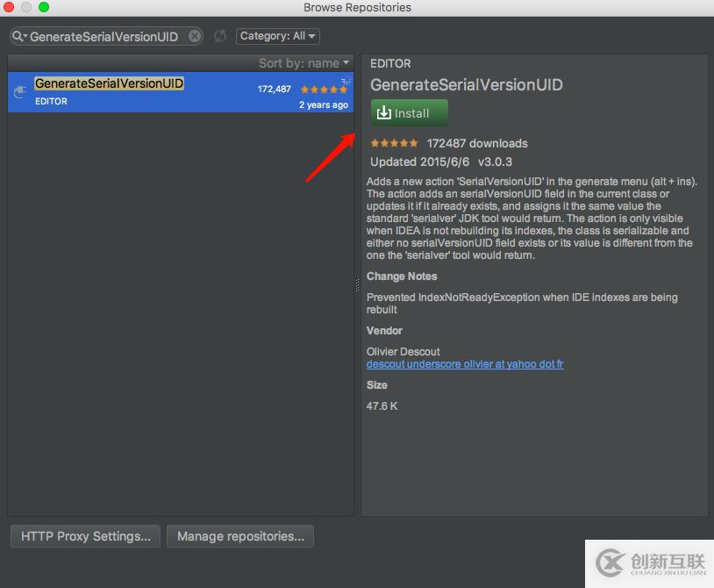Viewport: 714px width, 588px height.
Task: Click the star rating beside downloads count
Action: point(394,143)
